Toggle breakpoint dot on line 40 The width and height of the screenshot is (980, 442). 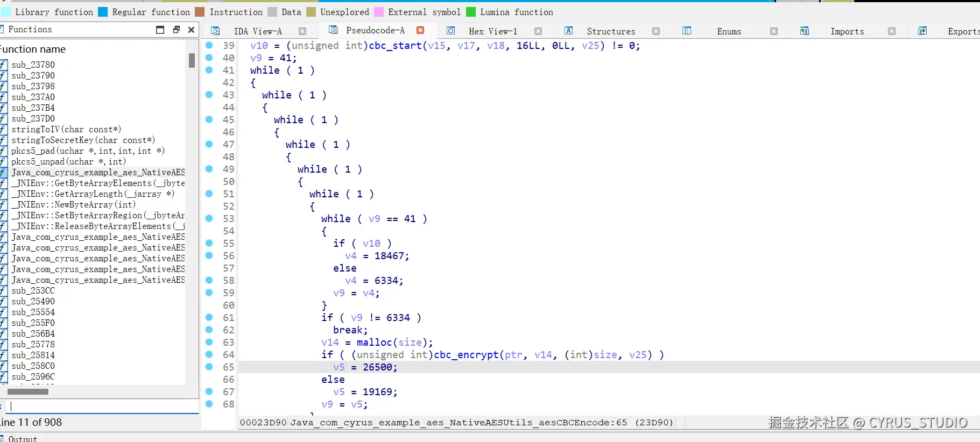(209, 58)
